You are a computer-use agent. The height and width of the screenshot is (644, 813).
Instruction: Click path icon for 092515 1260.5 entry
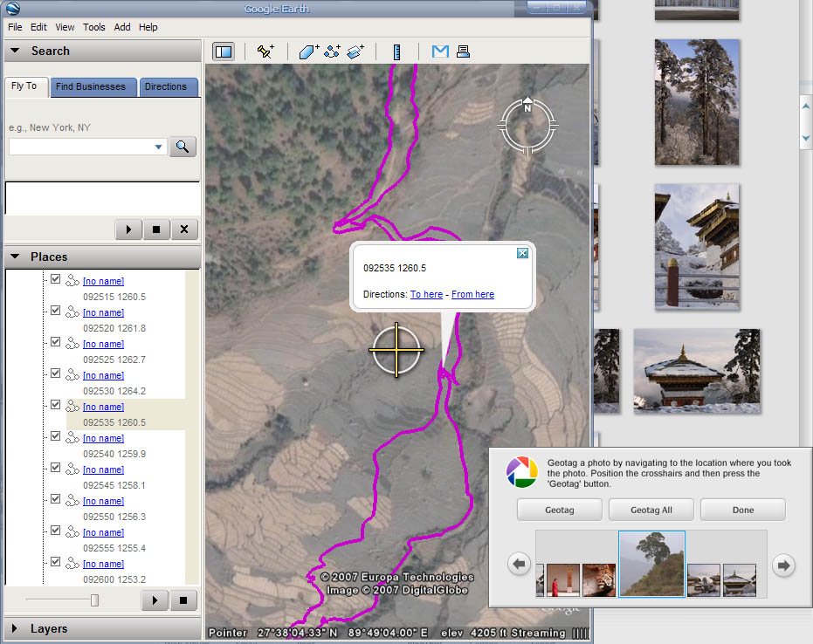point(72,280)
